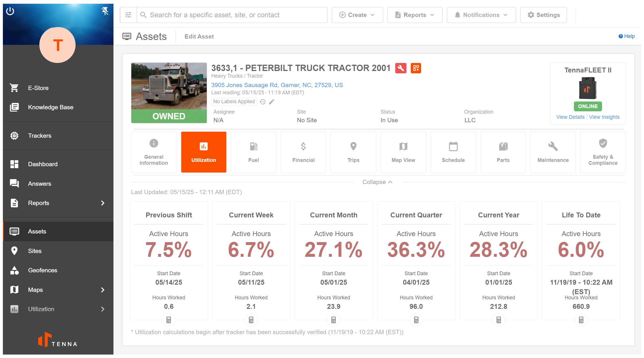This screenshot has width=644, height=358.
Task: Switch to the Trips tab
Action: 353,152
